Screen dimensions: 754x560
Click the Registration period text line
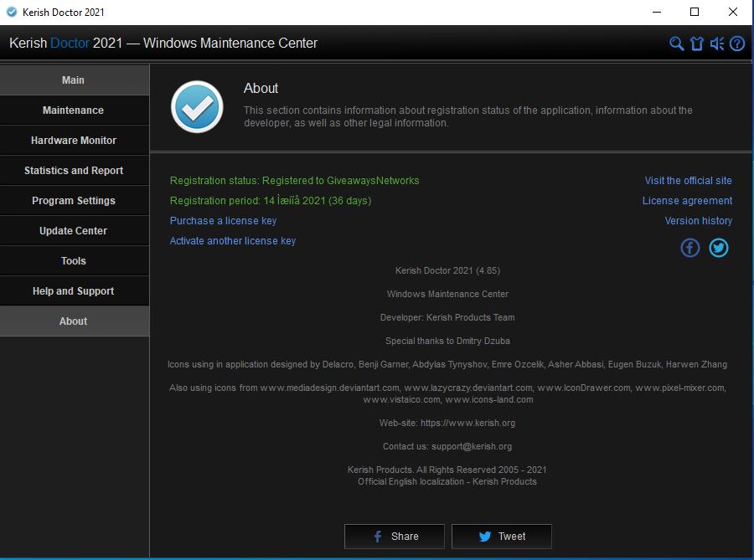pos(271,201)
